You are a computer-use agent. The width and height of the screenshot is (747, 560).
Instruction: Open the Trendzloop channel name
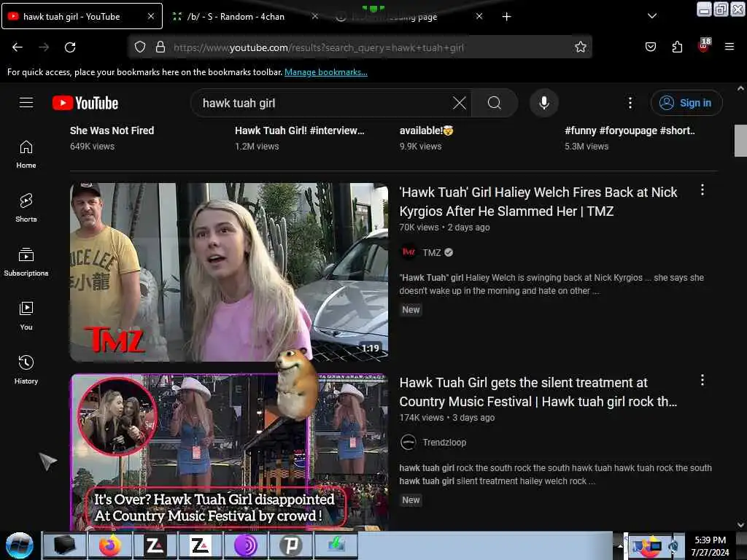tap(444, 443)
